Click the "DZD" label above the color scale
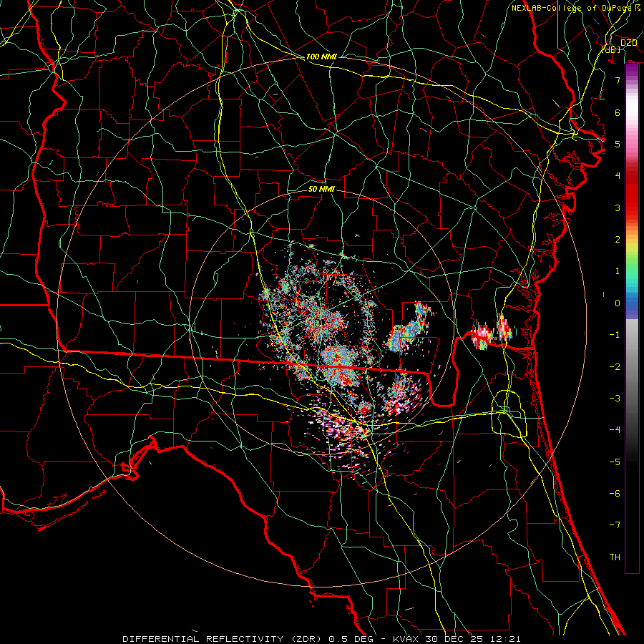644x644 pixels. tap(628, 43)
